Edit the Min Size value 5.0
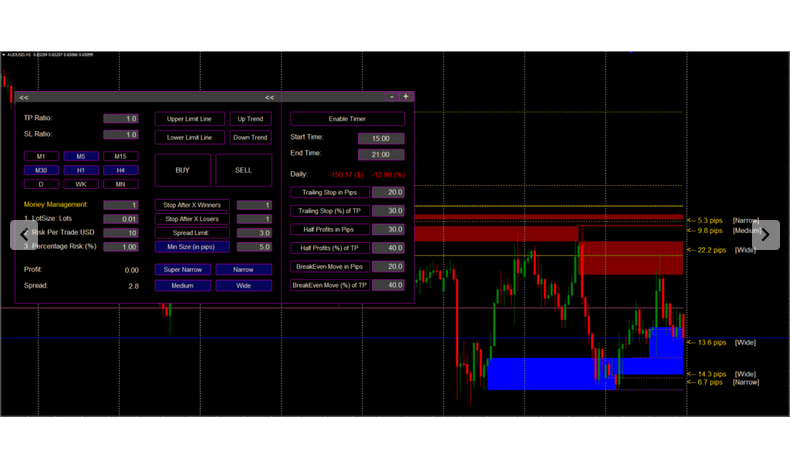The image size is (790, 468). click(x=254, y=247)
